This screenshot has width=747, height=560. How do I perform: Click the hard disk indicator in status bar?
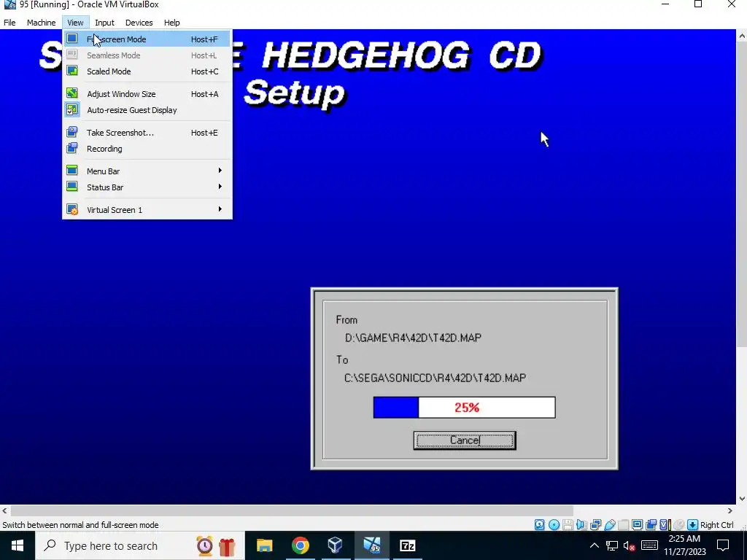coord(539,525)
